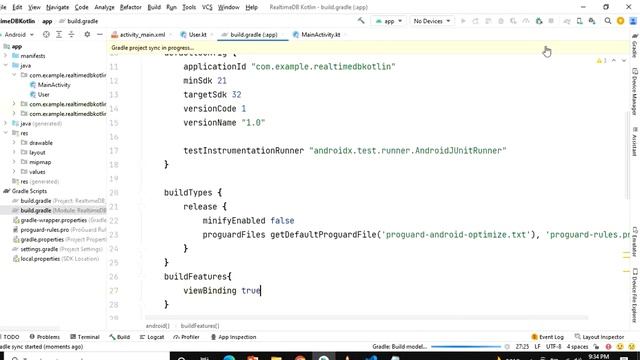Open the Event Log
The width and height of the screenshot is (640, 360).
coord(547,337)
